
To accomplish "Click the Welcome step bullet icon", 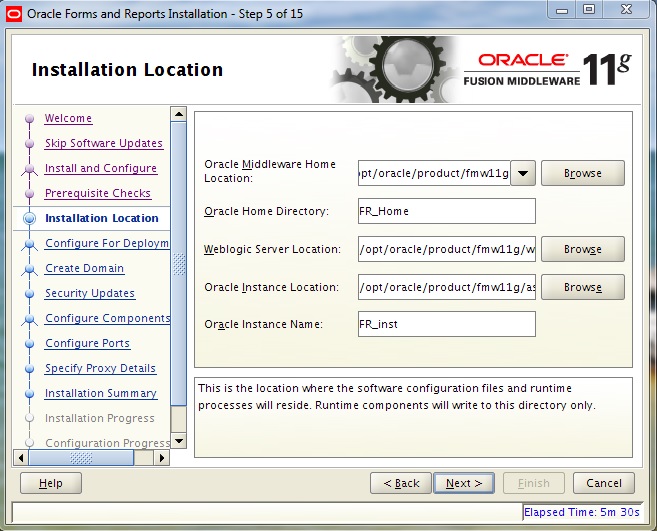I will (x=28, y=119).
